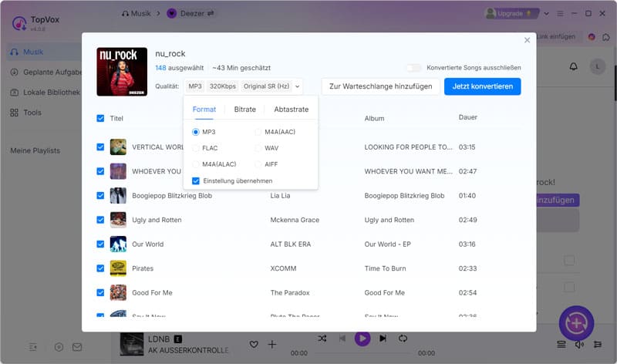Click the notification bell icon

tap(573, 66)
